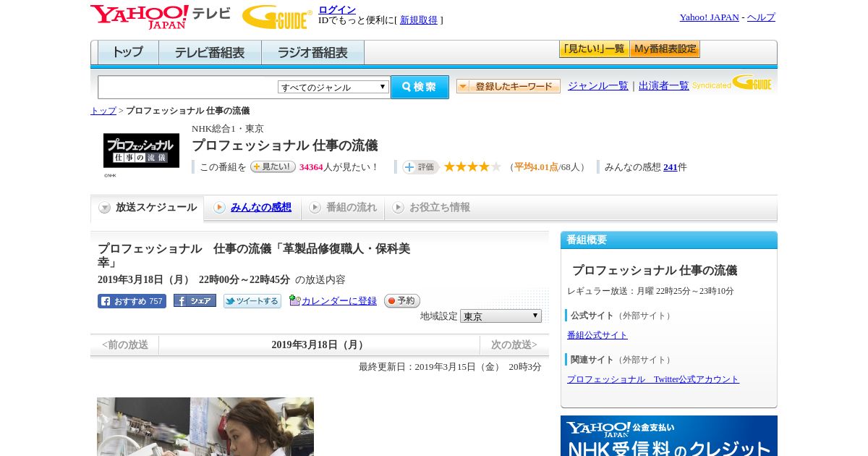Click the ヘルプ link

click(x=761, y=17)
